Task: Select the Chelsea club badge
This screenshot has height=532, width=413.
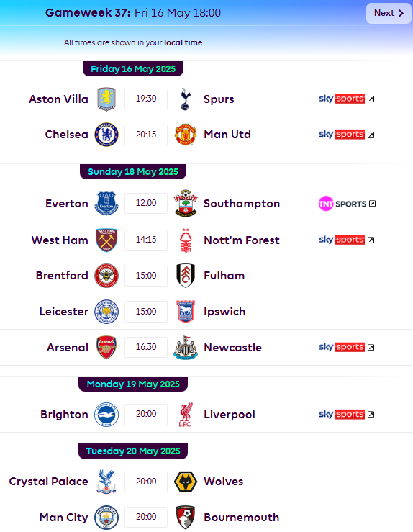Action: coord(106,135)
